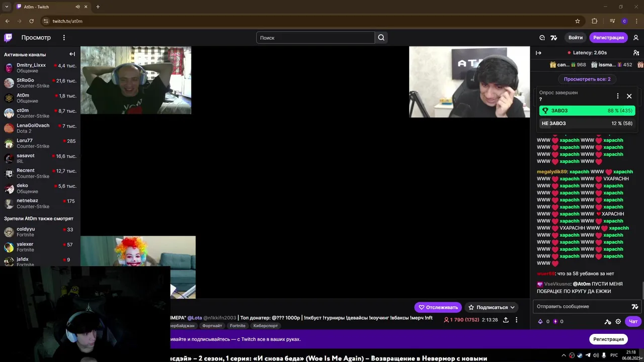Open the ct0m channel in sidebar
644x362 pixels.
(x=40, y=113)
